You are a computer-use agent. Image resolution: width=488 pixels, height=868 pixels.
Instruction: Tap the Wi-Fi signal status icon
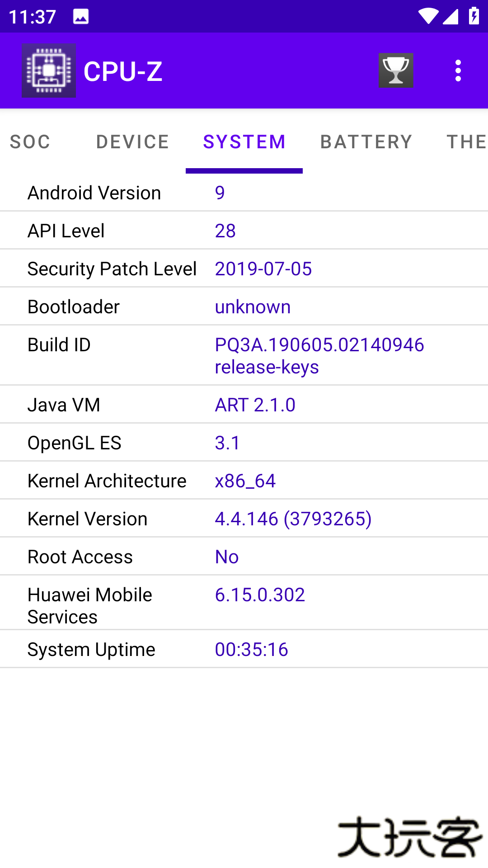click(x=427, y=17)
